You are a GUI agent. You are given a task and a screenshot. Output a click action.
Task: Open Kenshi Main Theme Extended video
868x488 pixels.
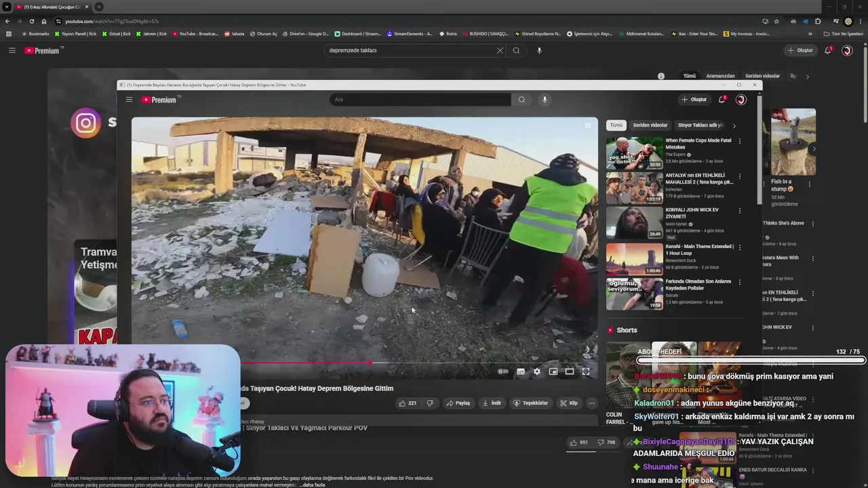click(634, 258)
